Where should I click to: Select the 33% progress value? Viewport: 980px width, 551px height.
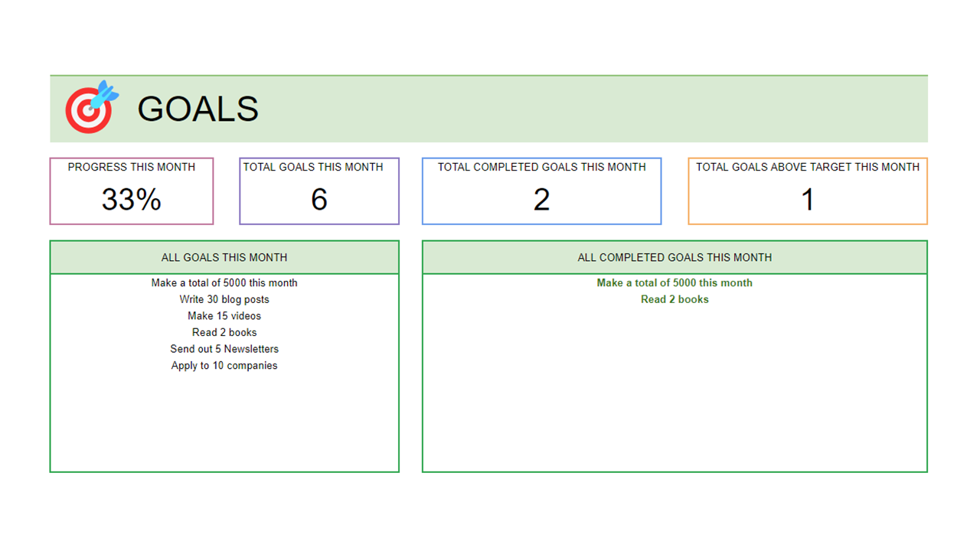tap(132, 200)
